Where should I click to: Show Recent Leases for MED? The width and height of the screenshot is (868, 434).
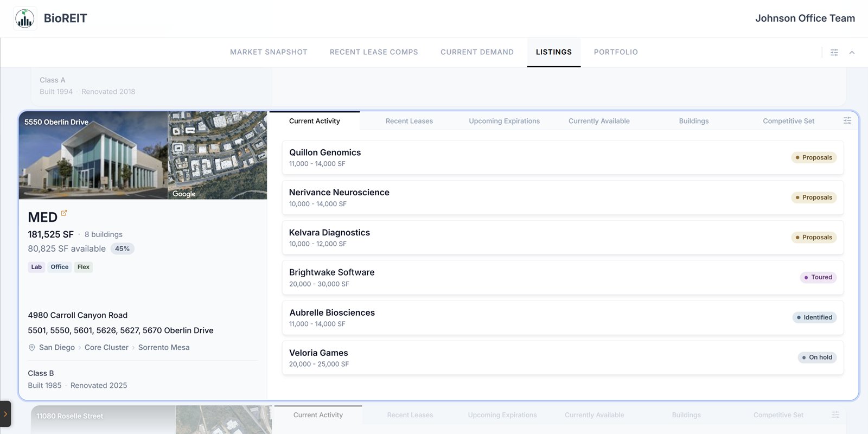(x=409, y=121)
